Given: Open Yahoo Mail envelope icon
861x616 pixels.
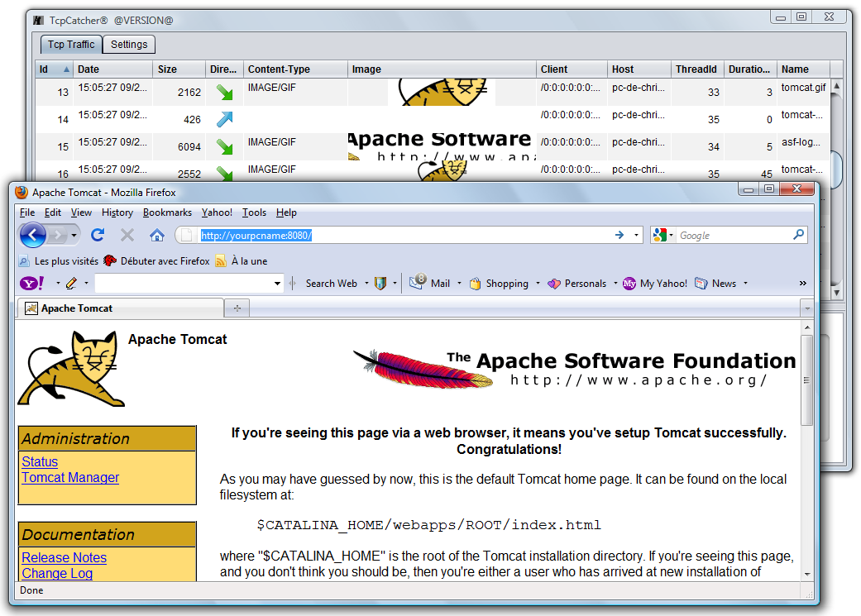Looking at the screenshot, I should point(418,282).
